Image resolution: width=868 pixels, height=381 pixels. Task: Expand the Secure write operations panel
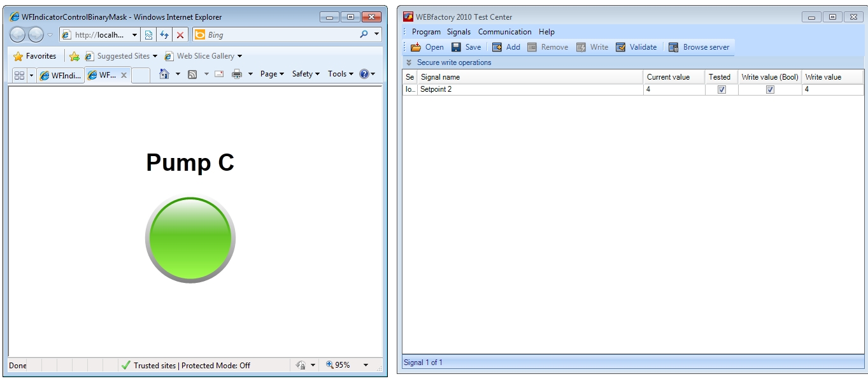point(409,62)
